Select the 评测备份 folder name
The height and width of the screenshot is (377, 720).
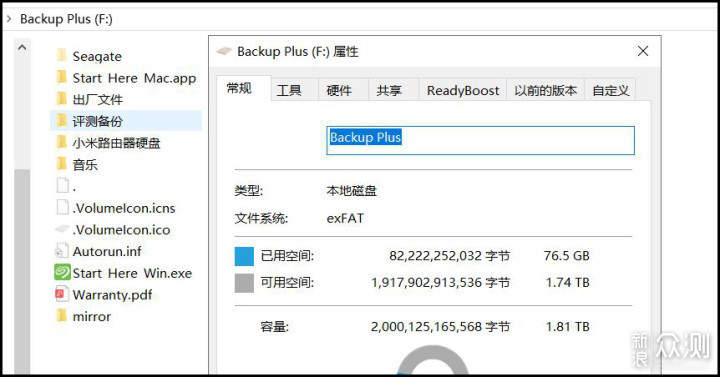[x=97, y=121]
